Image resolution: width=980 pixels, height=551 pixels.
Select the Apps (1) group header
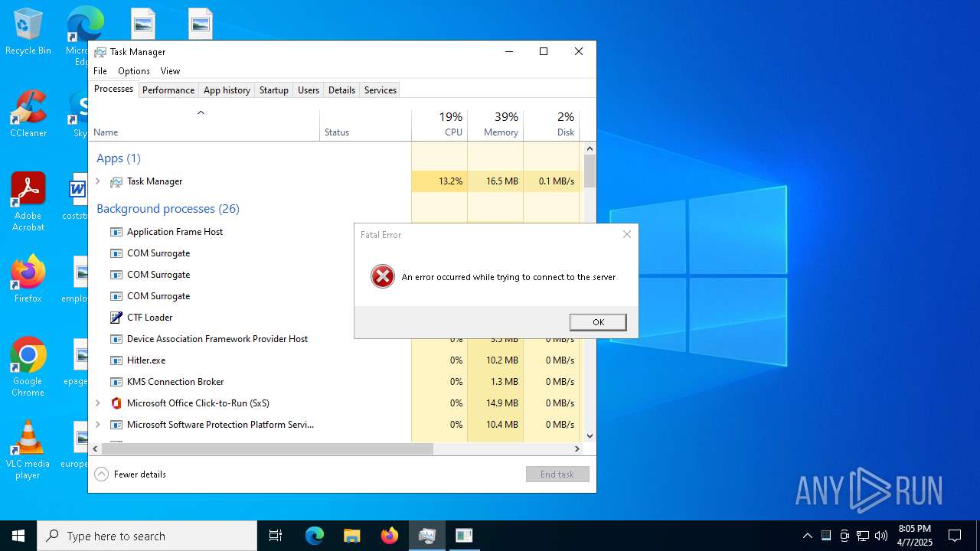point(119,158)
